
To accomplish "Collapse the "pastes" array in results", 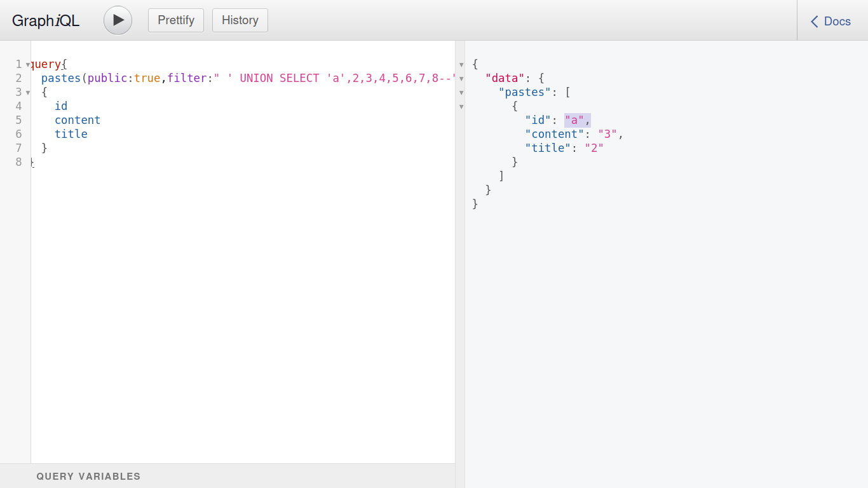I will (461, 93).
